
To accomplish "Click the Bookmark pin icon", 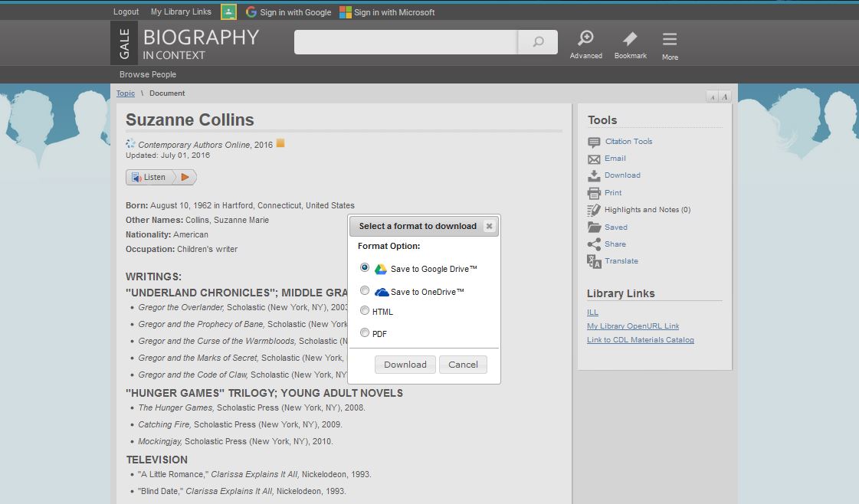I will [630, 38].
